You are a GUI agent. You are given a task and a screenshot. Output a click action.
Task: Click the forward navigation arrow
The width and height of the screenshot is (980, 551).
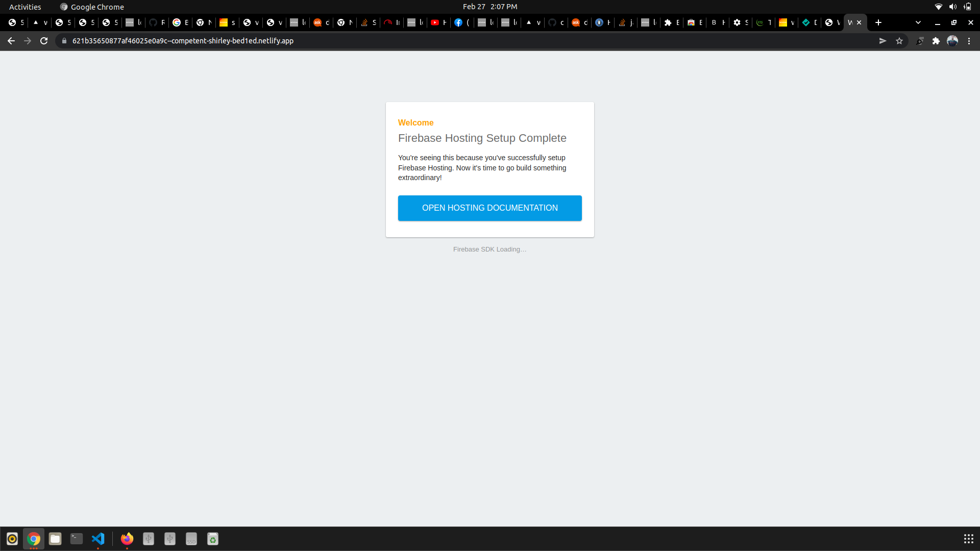click(x=28, y=41)
